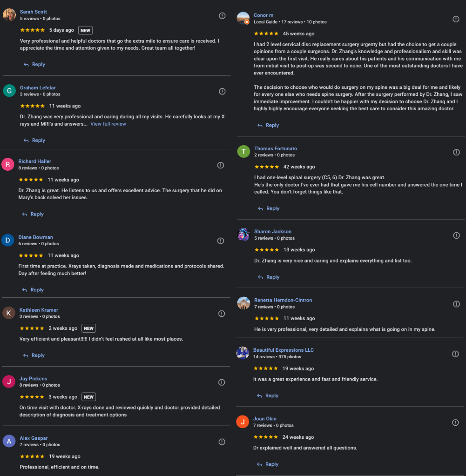
Task: Click the Alex Gaspar reviewer name
Action: tap(34, 438)
